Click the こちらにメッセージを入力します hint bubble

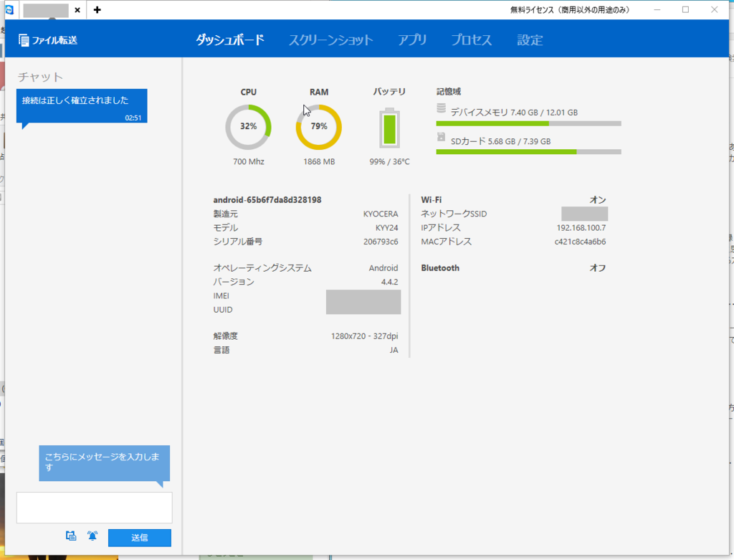pyautogui.click(x=105, y=463)
